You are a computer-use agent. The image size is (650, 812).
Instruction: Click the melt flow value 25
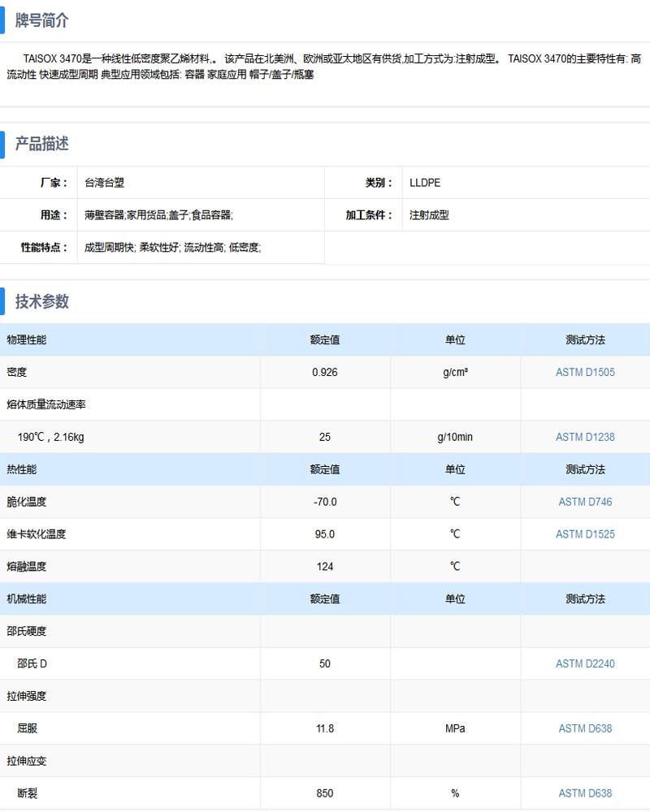324,437
